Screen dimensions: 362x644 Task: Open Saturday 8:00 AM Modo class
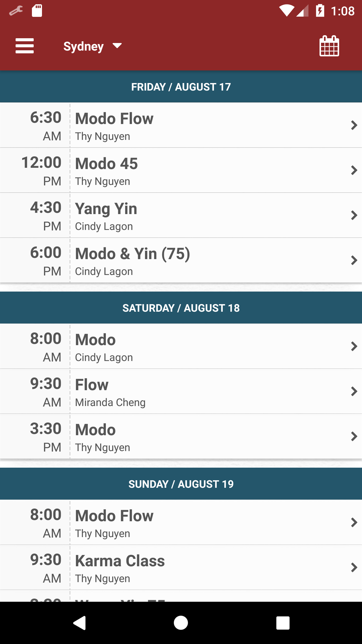click(x=181, y=346)
